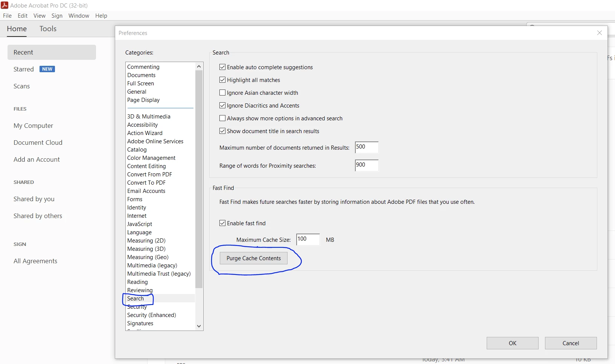Open My Computer under Files
This screenshot has height=364, width=615.
click(x=33, y=126)
